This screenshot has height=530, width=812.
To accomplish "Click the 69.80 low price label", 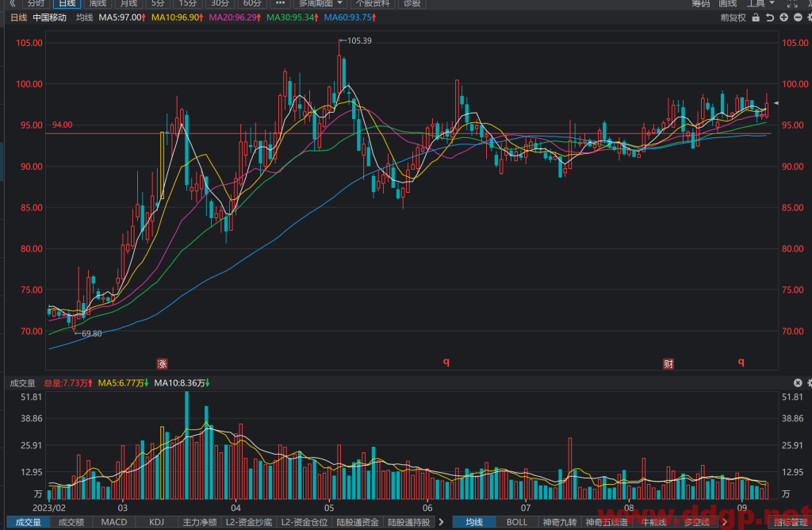I will [x=92, y=334].
